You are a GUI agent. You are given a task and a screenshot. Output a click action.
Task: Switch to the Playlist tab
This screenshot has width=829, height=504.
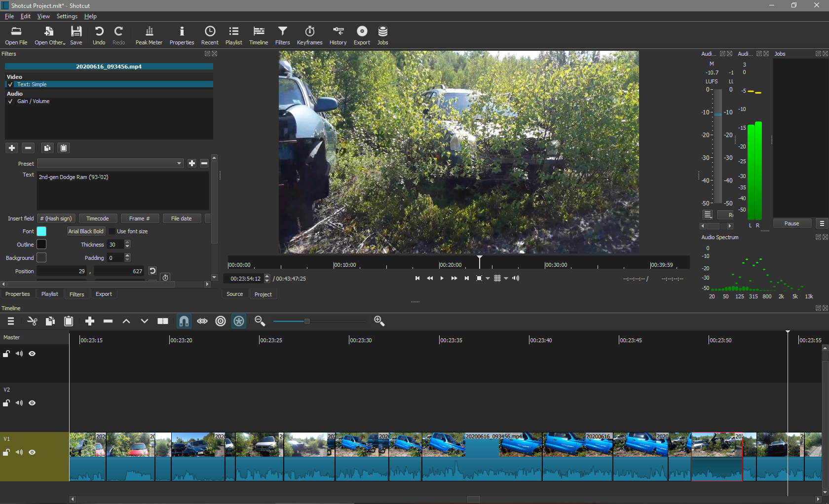(50, 294)
